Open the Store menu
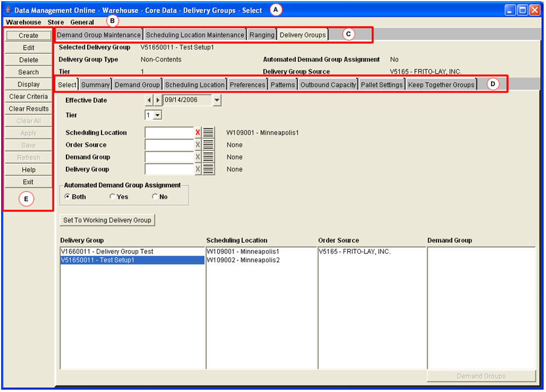 [x=56, y=22]
